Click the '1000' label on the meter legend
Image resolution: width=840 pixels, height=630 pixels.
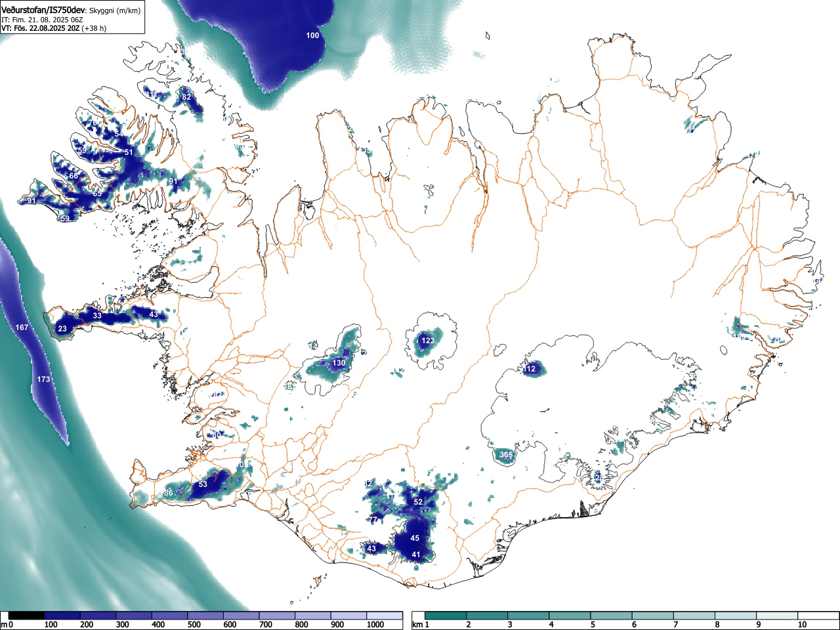click(375, 625)
